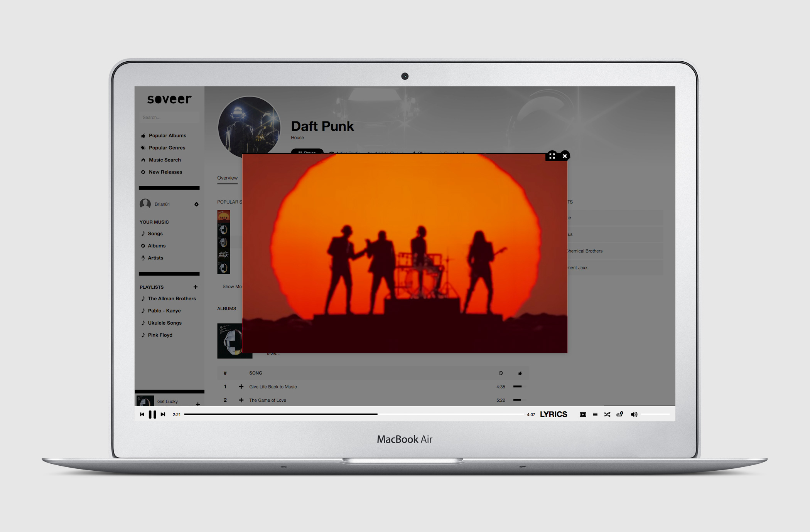The width and height of the screenshot is (810, 532).
Task: Open the play queue list icon
Action: [595, 414]
